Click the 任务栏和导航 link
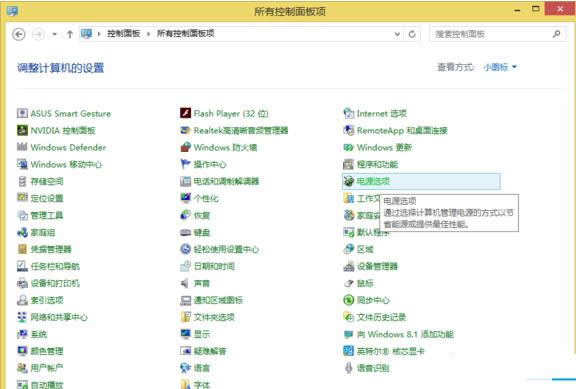This screenshot has height=389, width=576. (55, 266)
